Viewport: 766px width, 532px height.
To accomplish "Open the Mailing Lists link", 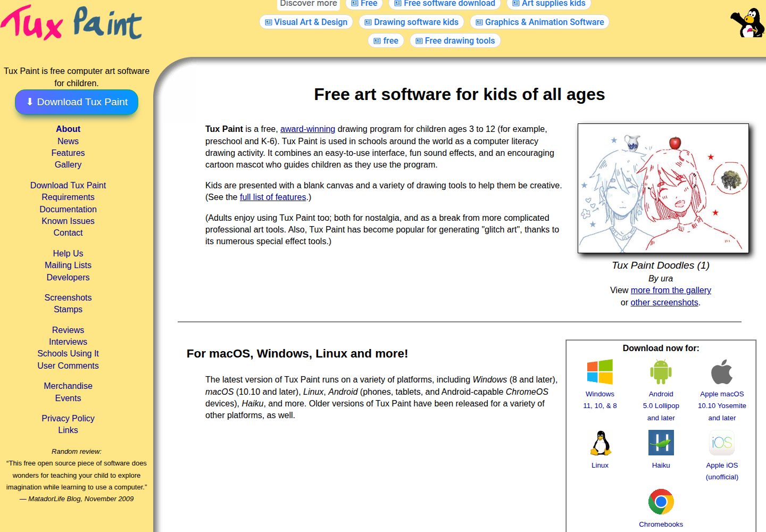I will 68,265.
